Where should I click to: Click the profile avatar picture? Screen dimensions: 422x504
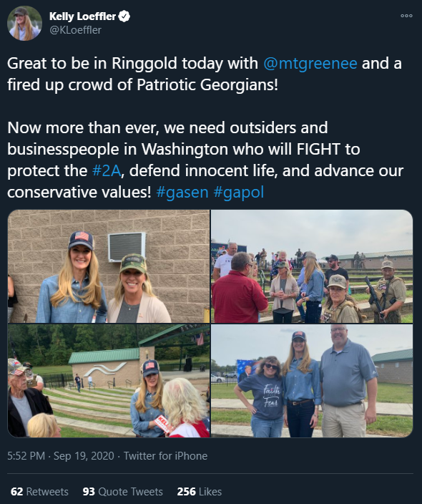(25, 23)
